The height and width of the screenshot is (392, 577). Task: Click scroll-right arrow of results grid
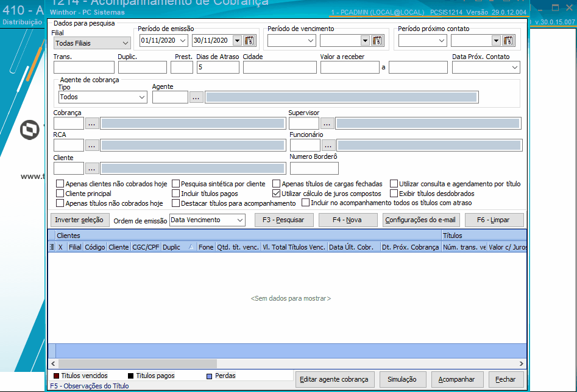(522, 363)
